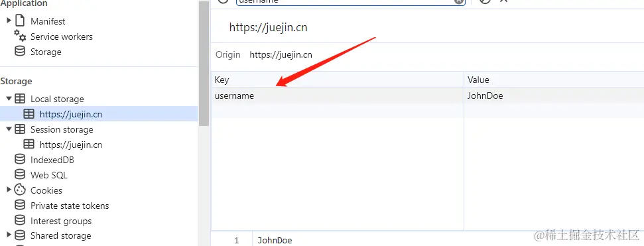Open the Web SQL database icon
Viewport: 644px width, 246px height.
20,174
